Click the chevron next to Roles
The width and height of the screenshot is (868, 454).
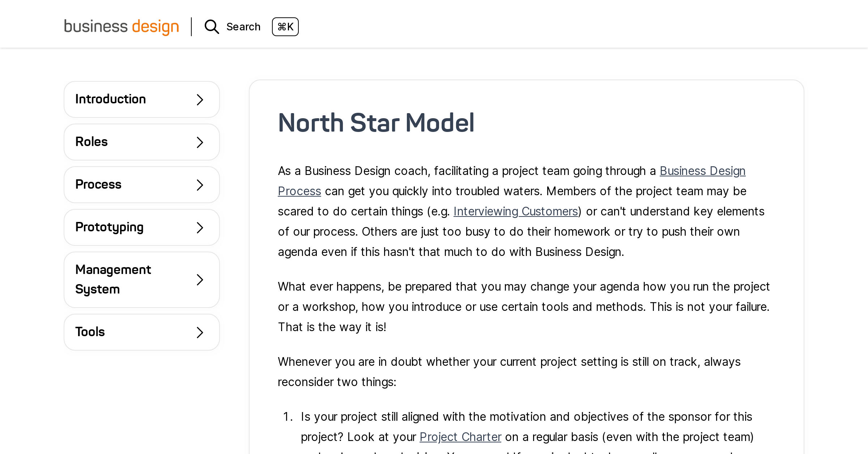tap(200, 142)
